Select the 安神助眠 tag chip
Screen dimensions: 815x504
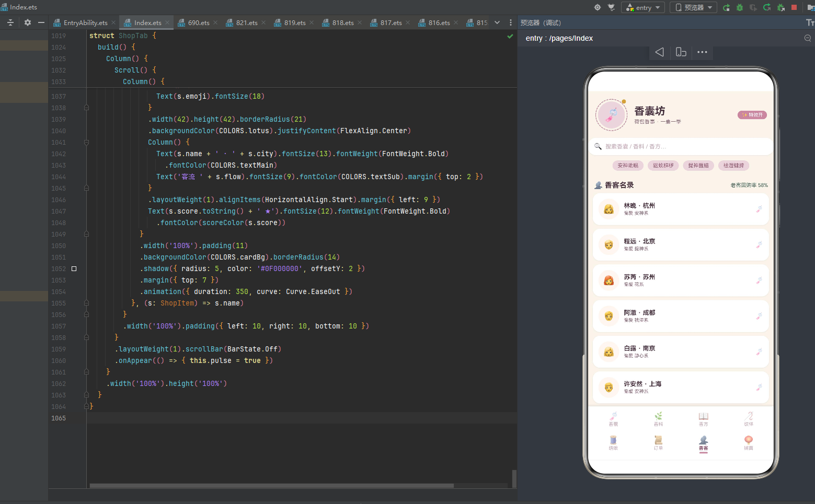[628, 166]
